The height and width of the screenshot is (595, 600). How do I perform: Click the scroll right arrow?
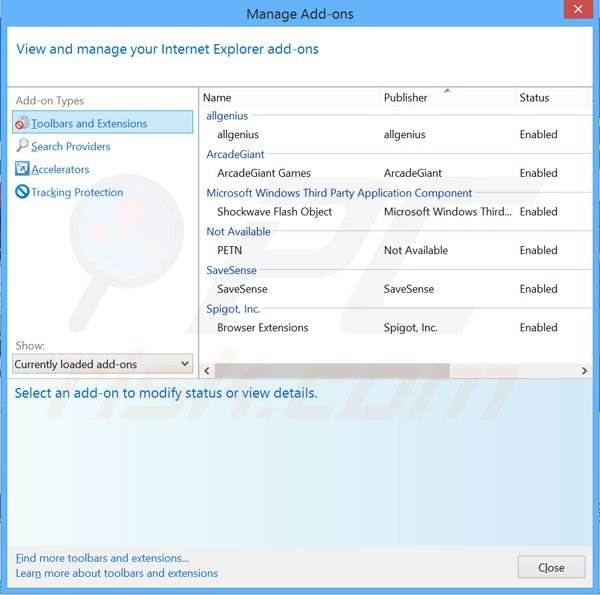tap(584, 370)
